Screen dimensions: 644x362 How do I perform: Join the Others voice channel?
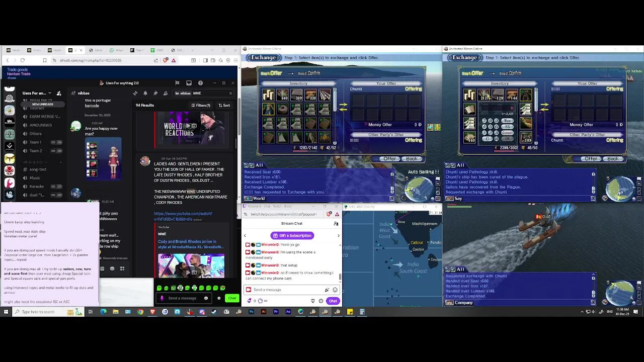pyautogui.click(x=43, y=134)
